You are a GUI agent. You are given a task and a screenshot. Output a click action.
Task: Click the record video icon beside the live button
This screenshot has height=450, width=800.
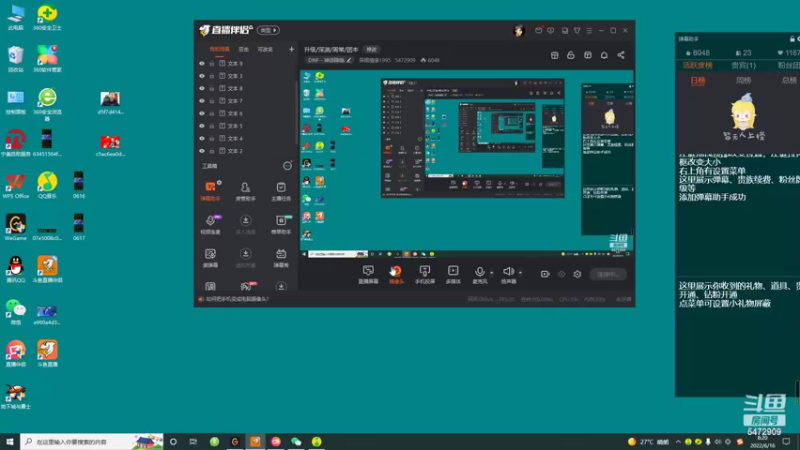(x=545, y=274)
